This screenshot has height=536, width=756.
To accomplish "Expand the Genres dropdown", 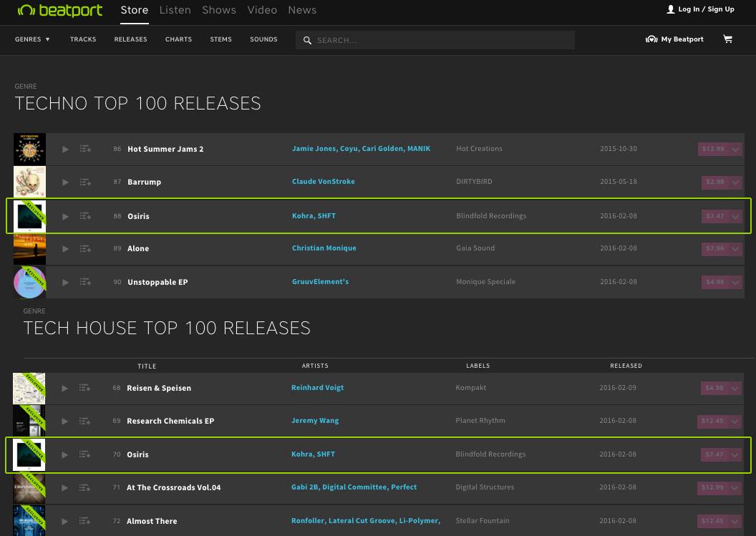I will 32,39.
